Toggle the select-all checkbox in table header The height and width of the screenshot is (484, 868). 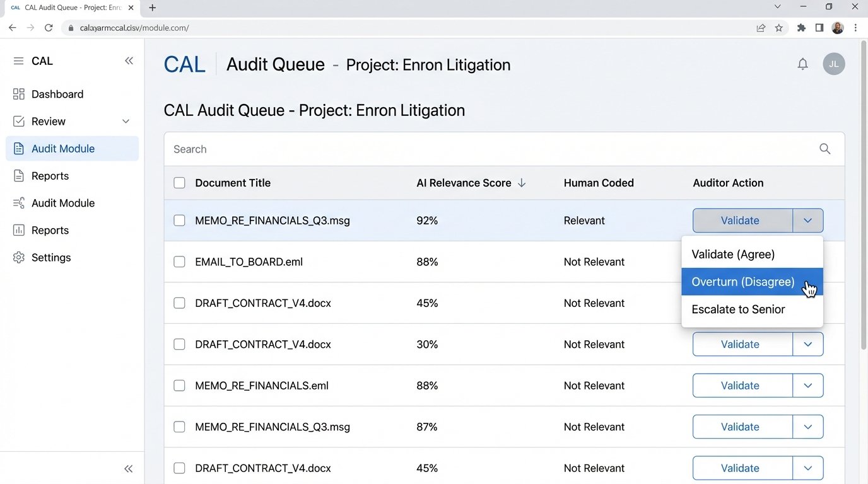179,183
